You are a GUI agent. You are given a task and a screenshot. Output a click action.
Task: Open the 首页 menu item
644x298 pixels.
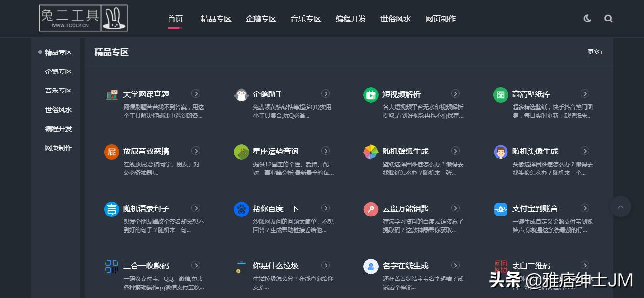coord(175,19)
